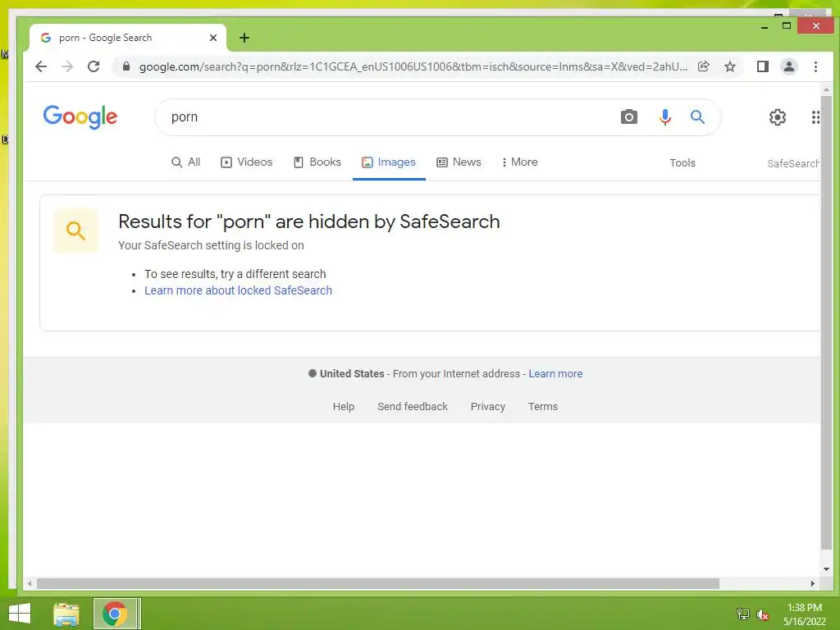Viewport: 840px width, 630px height.
Task: Open Chrome three-dot menu
Action: pos(815,66)
